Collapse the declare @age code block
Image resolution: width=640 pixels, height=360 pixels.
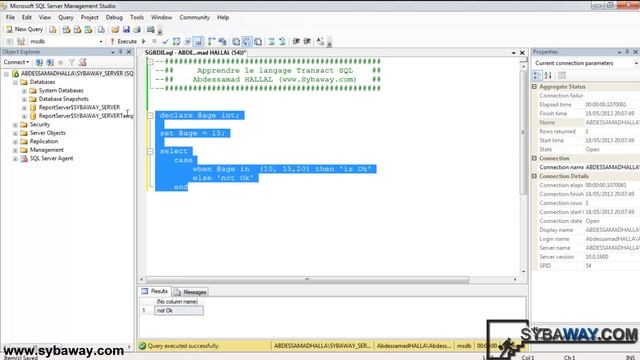click(x=150, y=116)
